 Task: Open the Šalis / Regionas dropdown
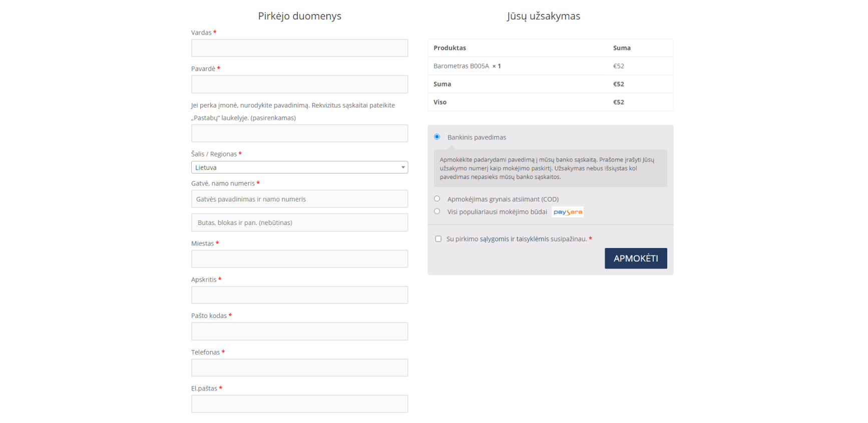(299, 167)
